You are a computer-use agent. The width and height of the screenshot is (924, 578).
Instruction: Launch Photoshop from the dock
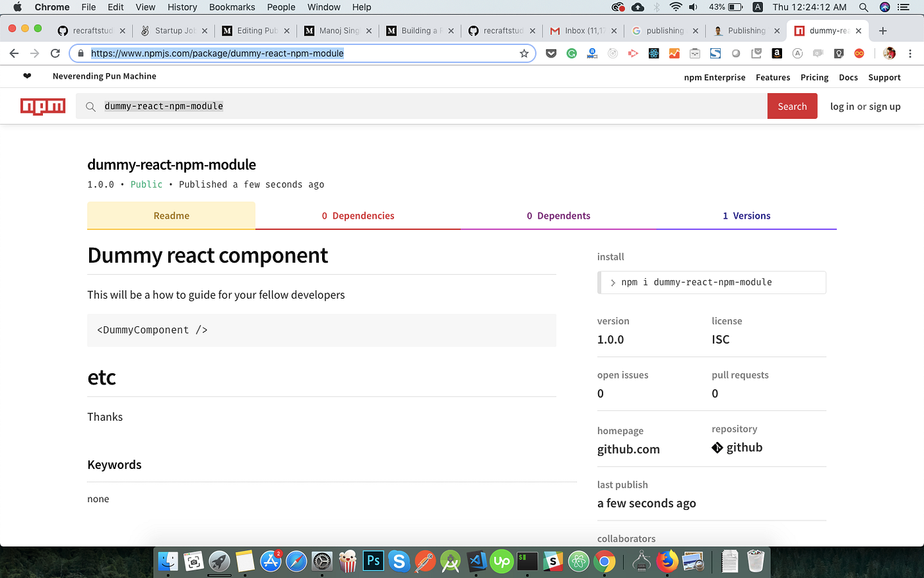coord(373,561)
